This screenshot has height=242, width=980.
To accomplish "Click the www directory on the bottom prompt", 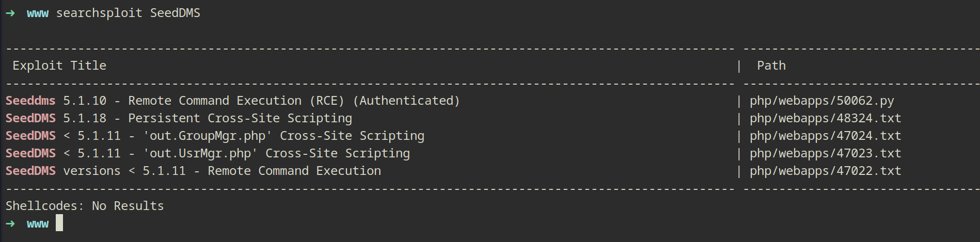I will 38,224.
